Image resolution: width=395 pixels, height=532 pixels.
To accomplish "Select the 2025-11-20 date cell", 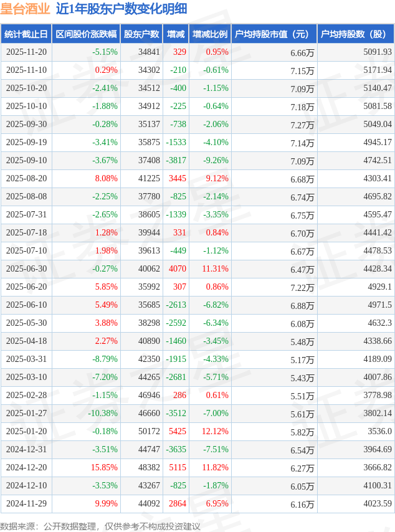I will pyautogui.click(x=26, y=52).
